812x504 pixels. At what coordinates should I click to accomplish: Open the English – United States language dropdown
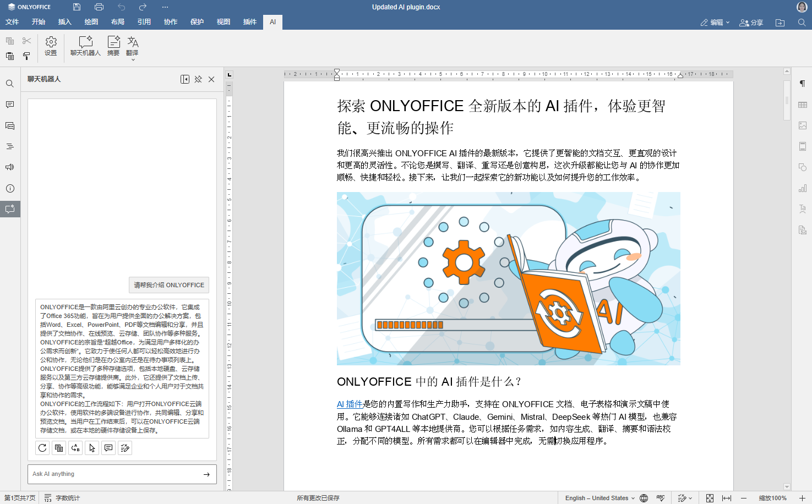pyautogui.click(x=600, y=498)
